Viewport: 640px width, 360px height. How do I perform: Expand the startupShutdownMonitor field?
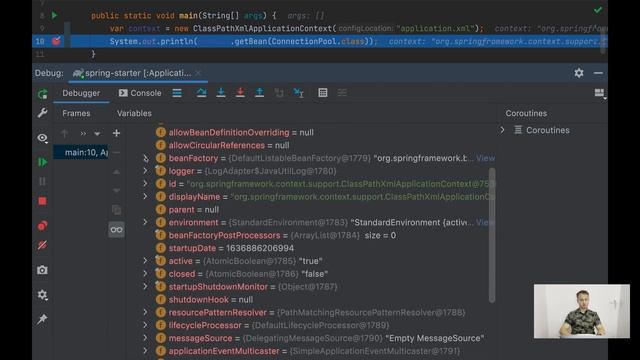[x=145, y=287]
